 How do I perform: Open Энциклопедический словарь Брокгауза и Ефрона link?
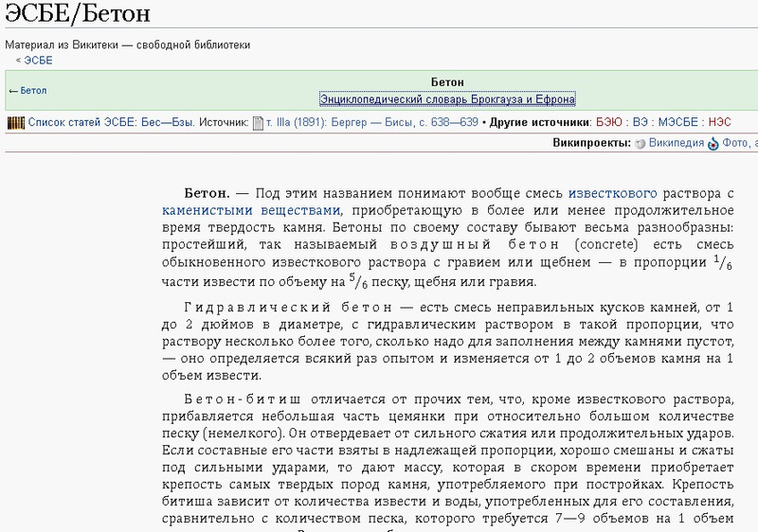[447, 99]
